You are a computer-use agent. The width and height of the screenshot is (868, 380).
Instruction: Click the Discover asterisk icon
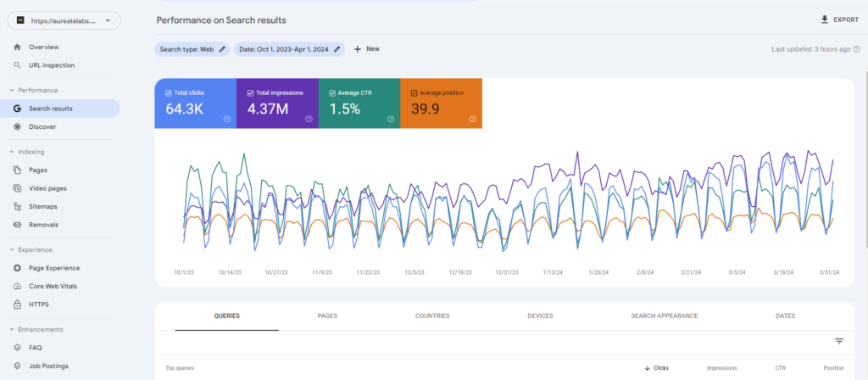pyautogui.click(x=18, y=126)
